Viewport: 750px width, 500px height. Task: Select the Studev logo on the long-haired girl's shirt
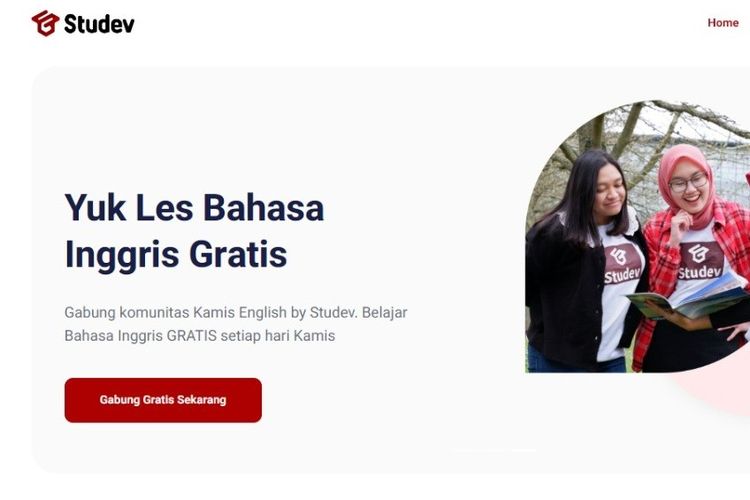pos(622,264)
